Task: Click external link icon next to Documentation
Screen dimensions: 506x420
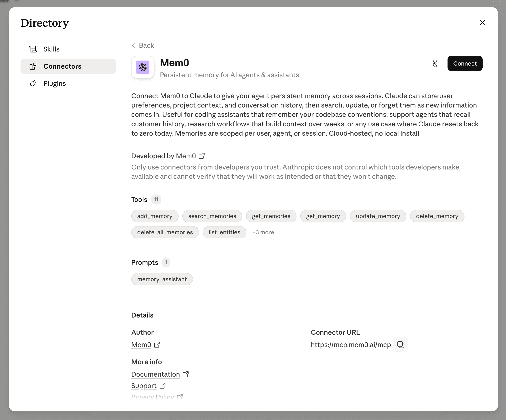Action: pyautogui.click(x=185, y=374)
